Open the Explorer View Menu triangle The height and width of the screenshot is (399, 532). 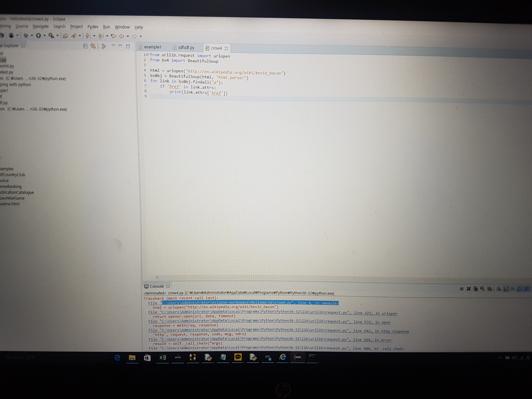click(x=113, y=46)
